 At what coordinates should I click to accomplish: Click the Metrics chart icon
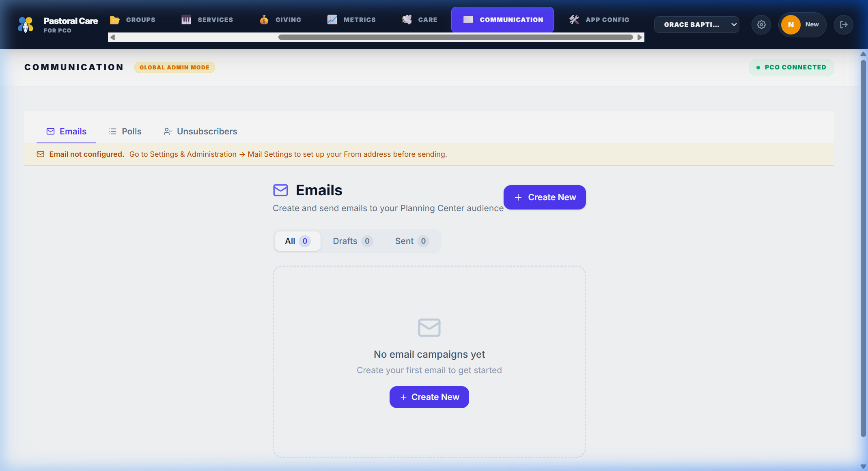click(x=332, y=20)
